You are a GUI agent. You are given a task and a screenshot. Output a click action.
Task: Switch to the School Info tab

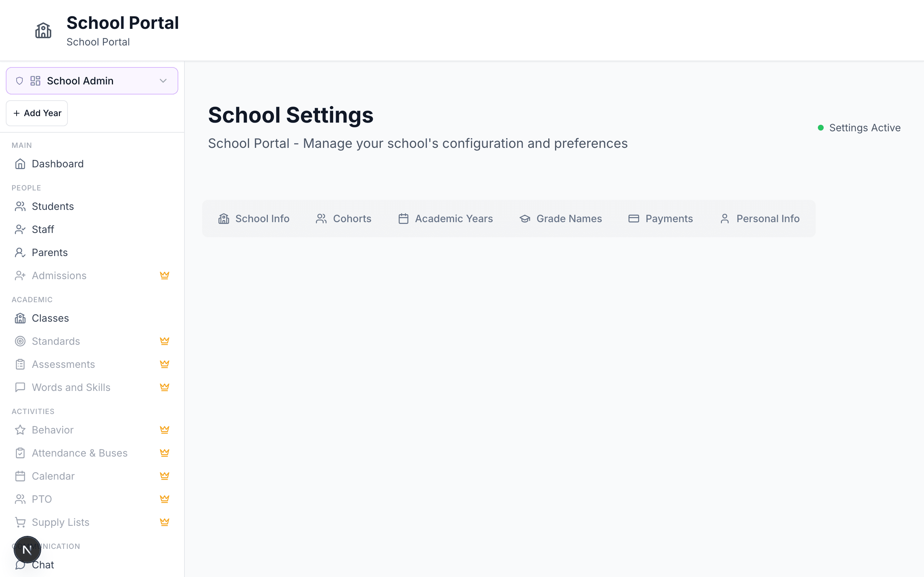254,219
